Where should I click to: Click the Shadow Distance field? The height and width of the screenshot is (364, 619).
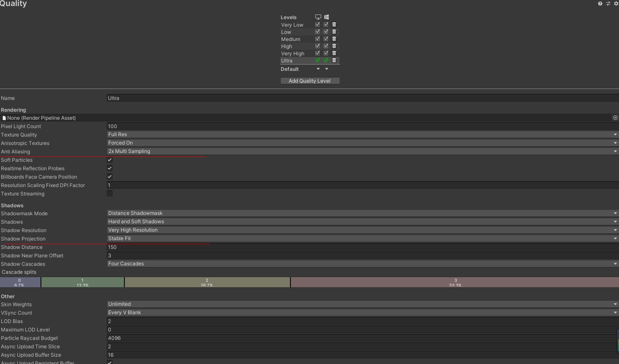pyautogui.click(x=363, y=247)
